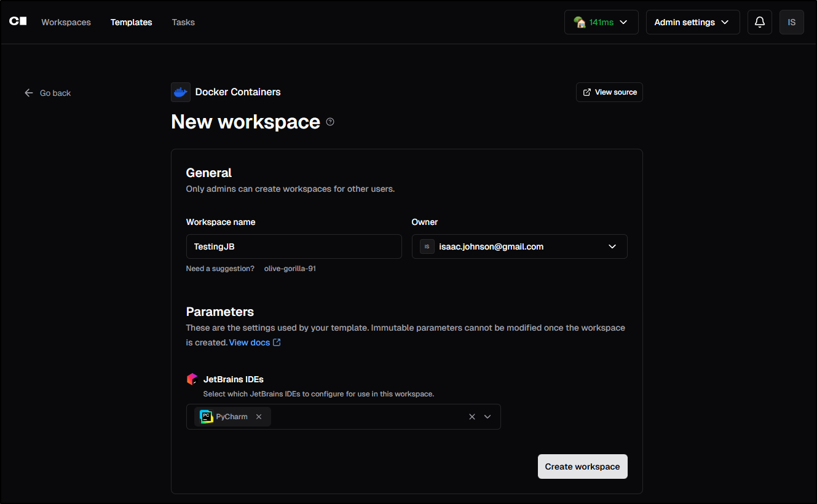Open the Admin settings dropdown
Image resolution: width=817 pixels, height=504 pixels.
pyautogui.click(x=692, y=22)
